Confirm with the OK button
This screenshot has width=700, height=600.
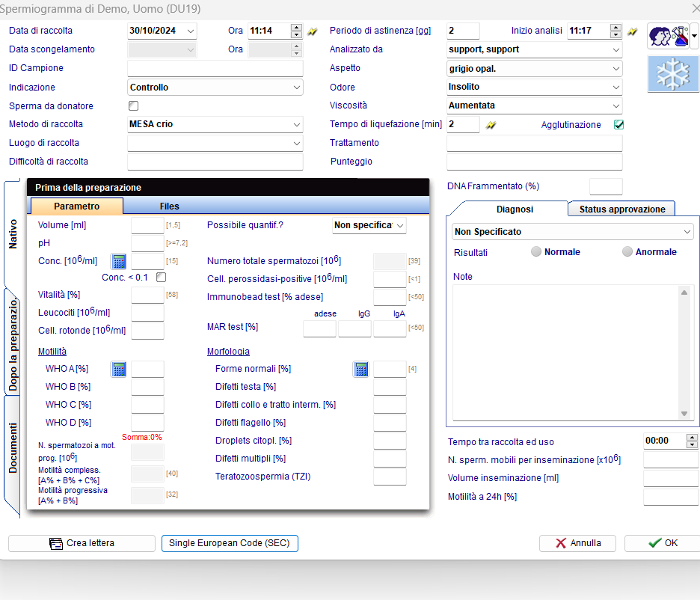[x=663, y=543]
